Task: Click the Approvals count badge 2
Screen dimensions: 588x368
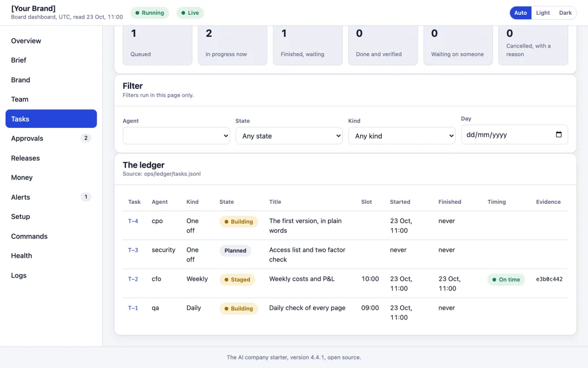Action: pyautogui.click(x=86, y=138)
